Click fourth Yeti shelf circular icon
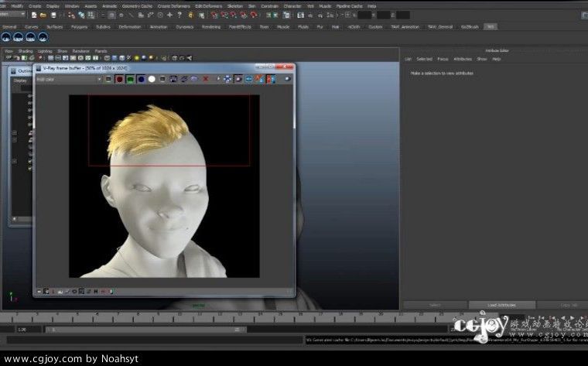 pos(43,37)
